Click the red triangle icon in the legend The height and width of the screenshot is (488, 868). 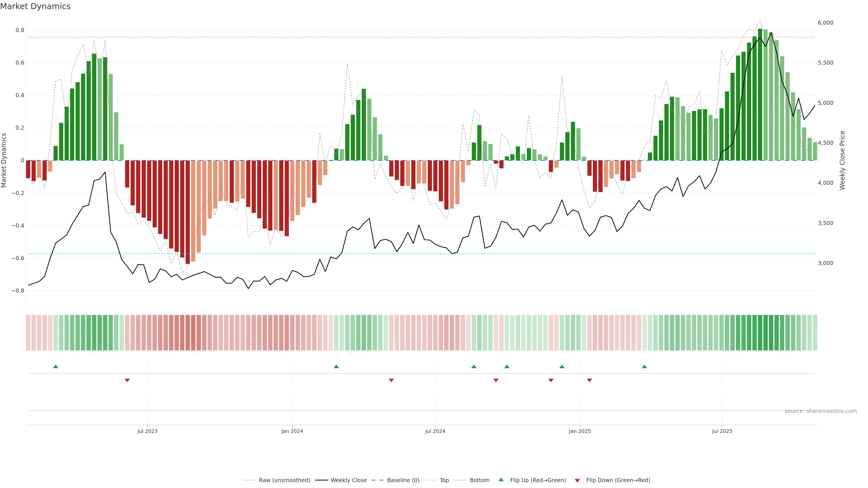click(577, 481)
